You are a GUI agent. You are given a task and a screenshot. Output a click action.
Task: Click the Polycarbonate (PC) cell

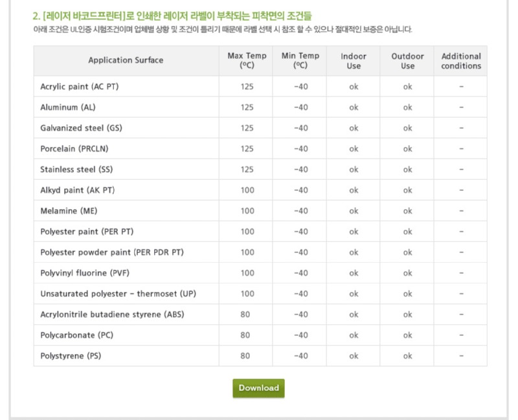76,335
